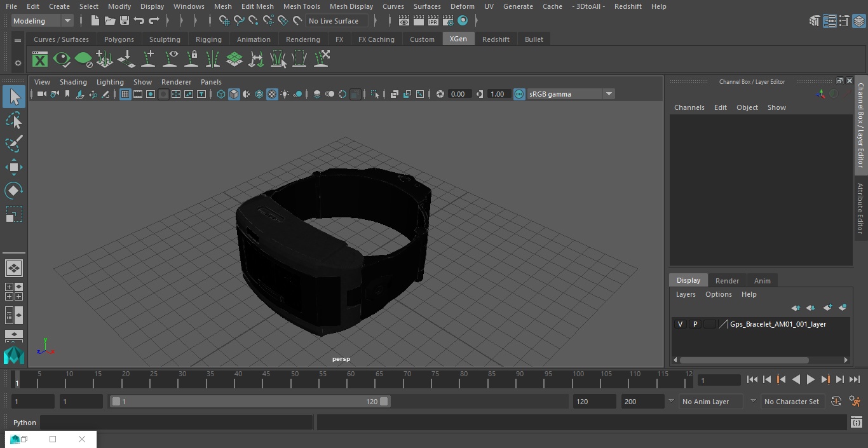
Task: Open the No Character Set dropdown
Action: (792, 402)
